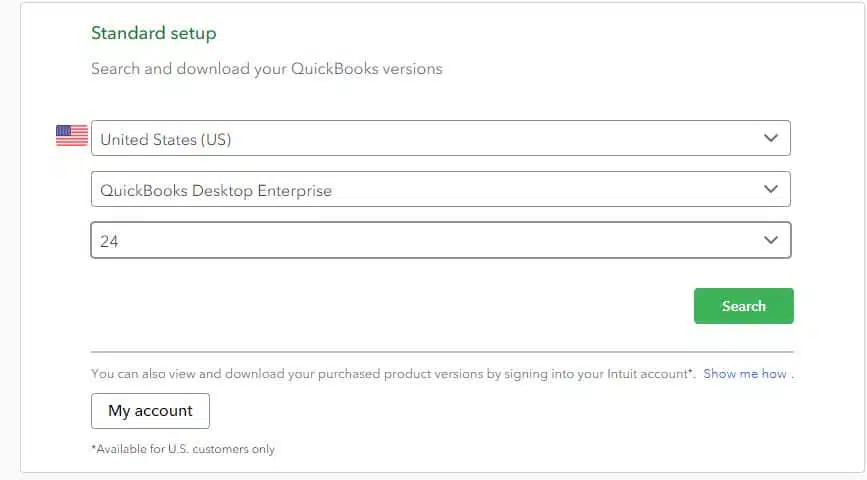Open the QuickBooks Desktop Enterprise product selector
This screenshot has height=480, width=867.
[x=441, y=189]
